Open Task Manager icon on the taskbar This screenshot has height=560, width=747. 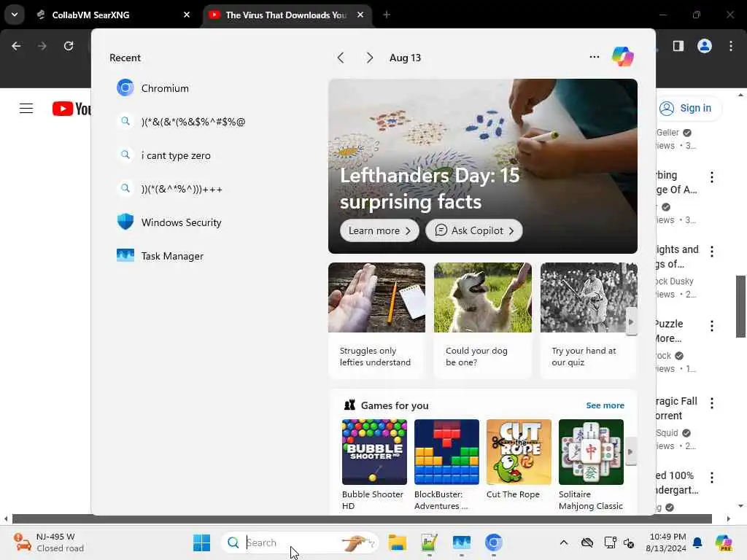coord(461,542)
